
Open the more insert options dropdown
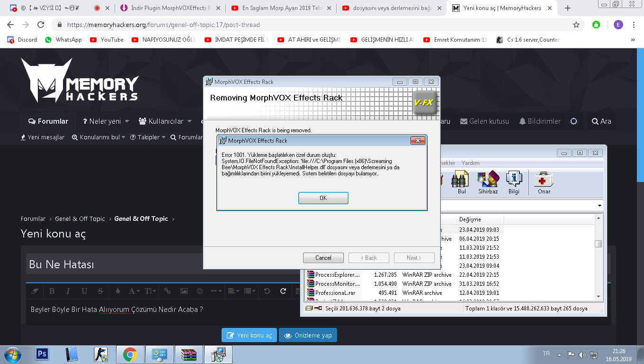pos(216,291)
